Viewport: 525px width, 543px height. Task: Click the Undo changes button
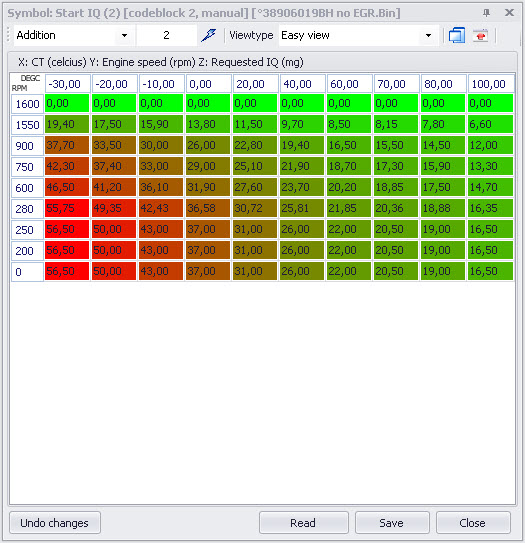(x=55, y=523)
